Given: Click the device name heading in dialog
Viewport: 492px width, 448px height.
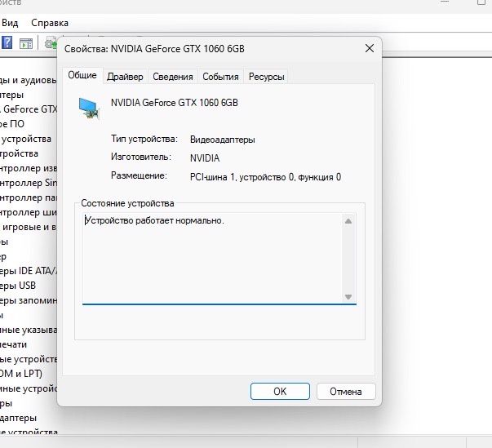Looking at the screenshot, I should coord(174,103).
